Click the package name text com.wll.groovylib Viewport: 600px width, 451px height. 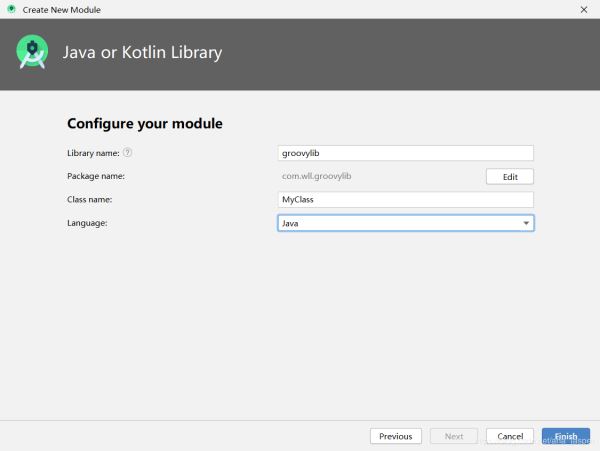(317, 176)
